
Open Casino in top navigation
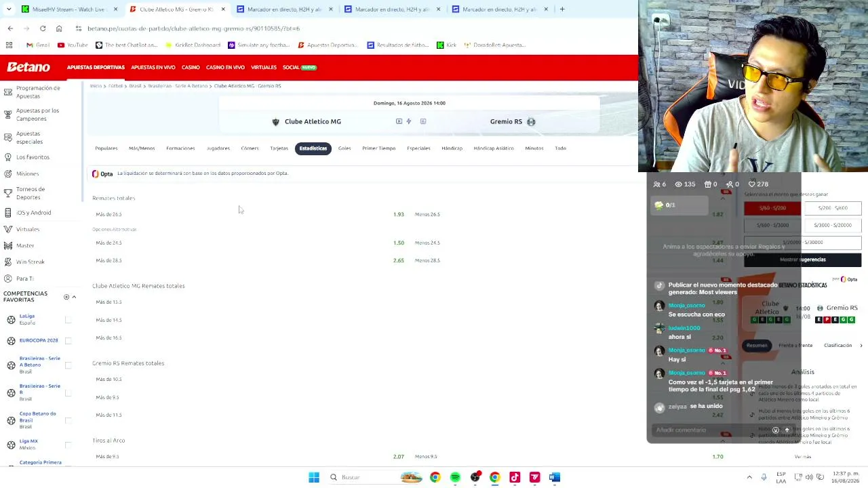(x=191, y=68)
